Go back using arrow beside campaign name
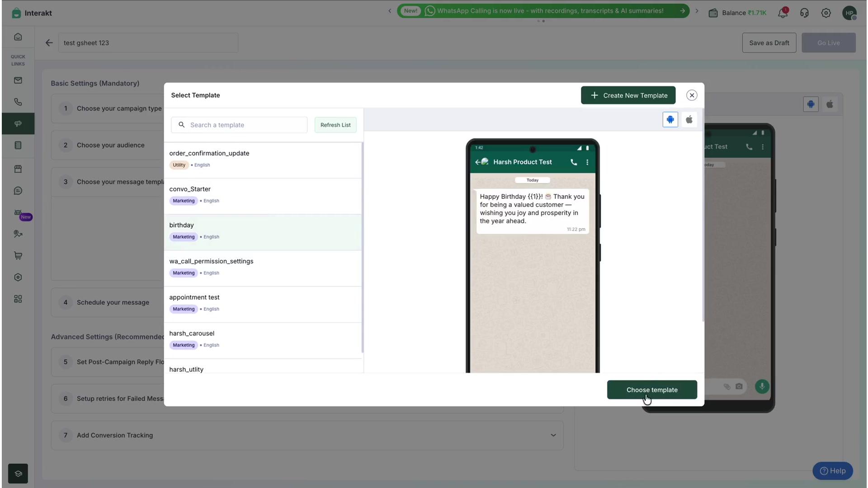Image resolution: width=868 pixels, height=488 pixels. (49, 43)
